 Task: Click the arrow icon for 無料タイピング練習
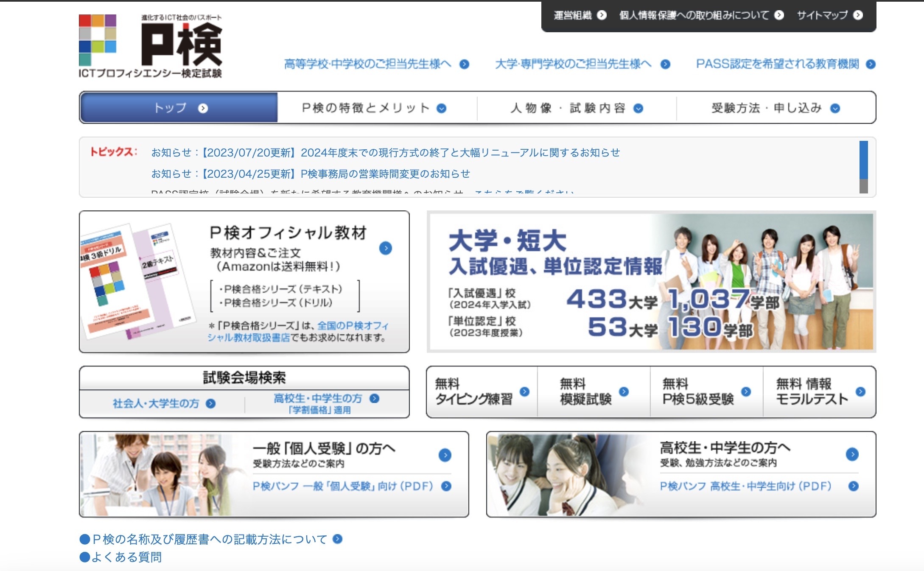525,392
